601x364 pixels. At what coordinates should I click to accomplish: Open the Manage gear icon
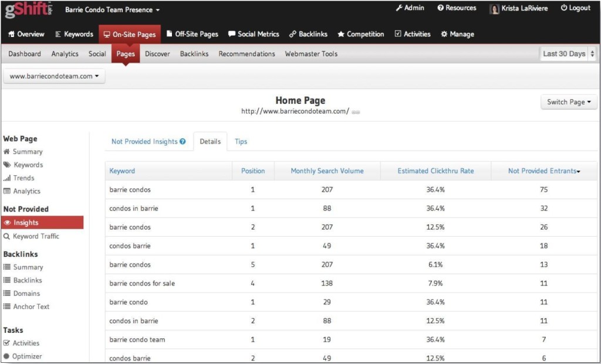pyautogui.click(x=444, y=34)
